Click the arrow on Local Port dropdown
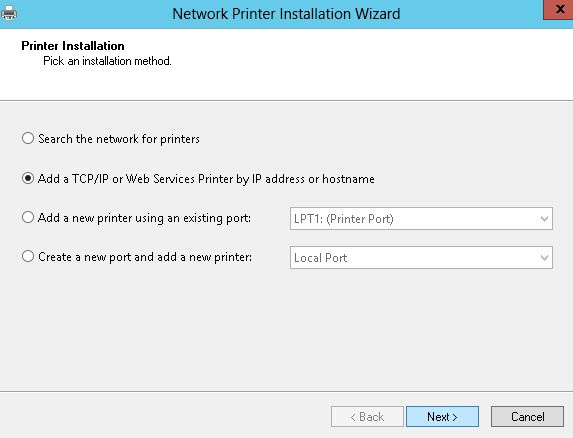Viewport: 573px width, 438px height. (544, 258)
